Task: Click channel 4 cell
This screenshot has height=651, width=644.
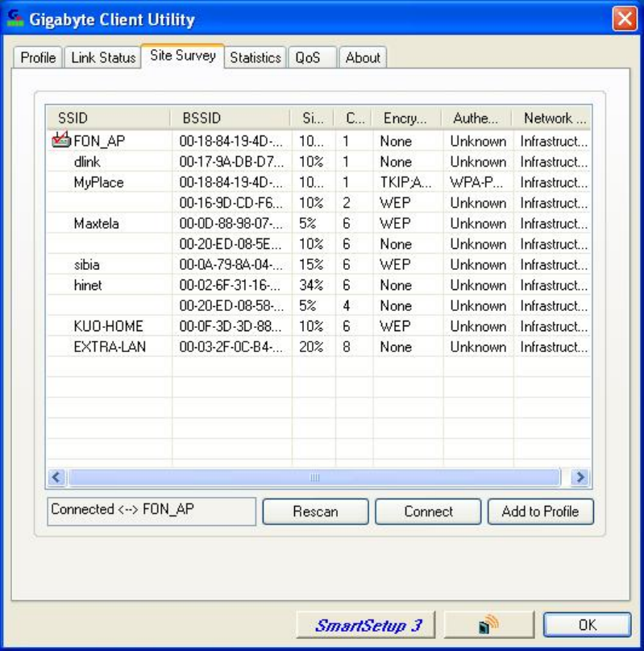Action: [x=347, y=305]
